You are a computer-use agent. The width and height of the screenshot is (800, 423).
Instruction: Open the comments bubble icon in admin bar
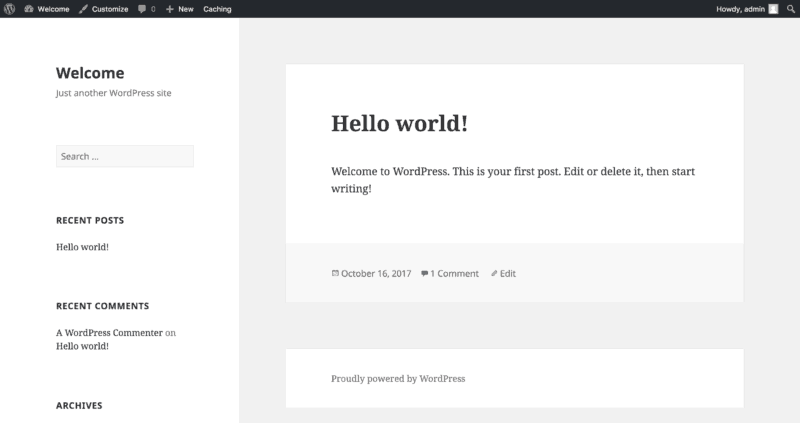pos(142,9)
